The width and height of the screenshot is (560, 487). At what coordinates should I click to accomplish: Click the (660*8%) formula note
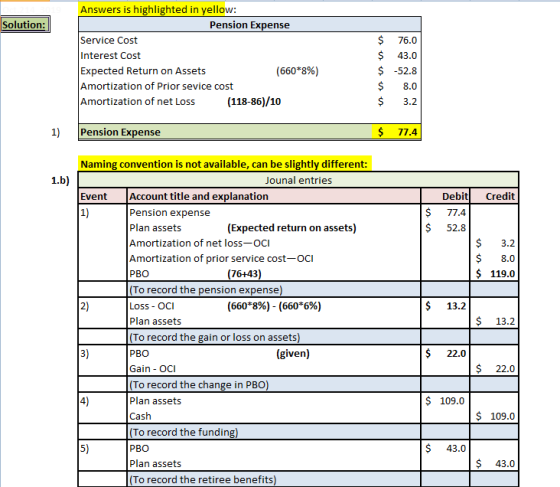(297, 71)
